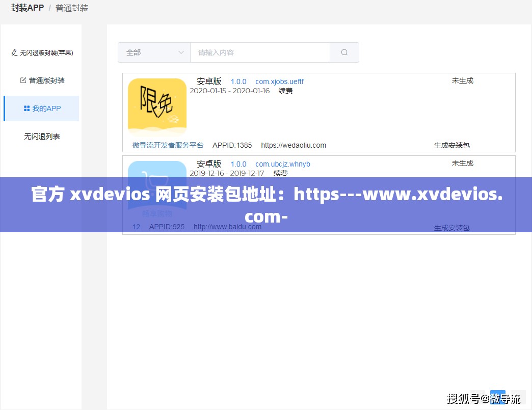Screen dimensions: 532x410
Task: Focus the 请输入内容 search input field
Action: [260, 52]
